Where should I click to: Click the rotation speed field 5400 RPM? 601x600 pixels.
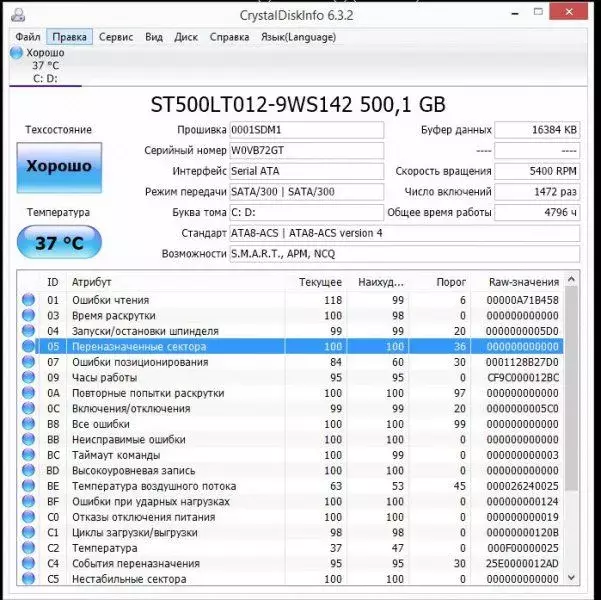point(537,171)
